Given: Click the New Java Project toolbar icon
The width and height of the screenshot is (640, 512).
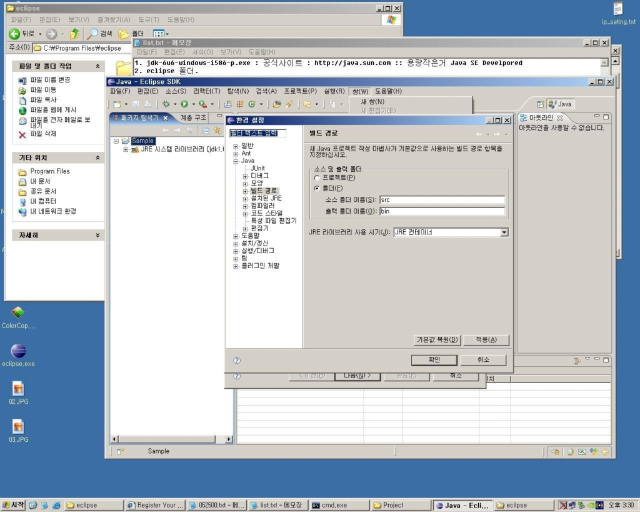Looking at the screenshot, I should 228,105.
